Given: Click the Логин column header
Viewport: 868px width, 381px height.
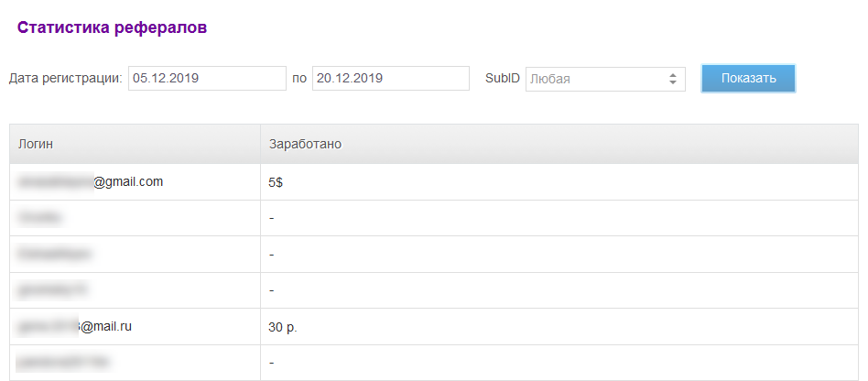Looking at the screenshot, I should click(37, 145).
